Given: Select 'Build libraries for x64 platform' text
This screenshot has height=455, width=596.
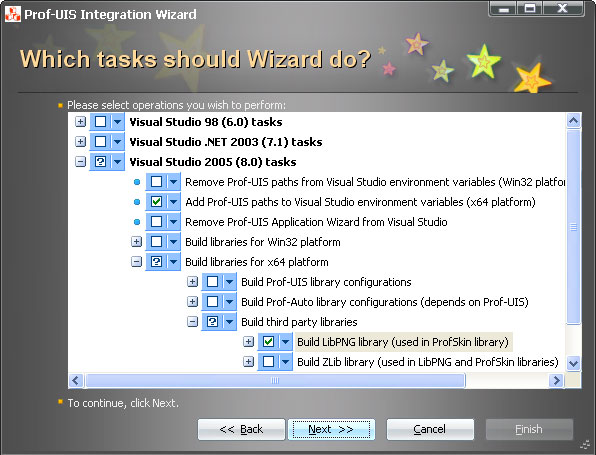Looking at the screenshot, I should coord(257,262).
